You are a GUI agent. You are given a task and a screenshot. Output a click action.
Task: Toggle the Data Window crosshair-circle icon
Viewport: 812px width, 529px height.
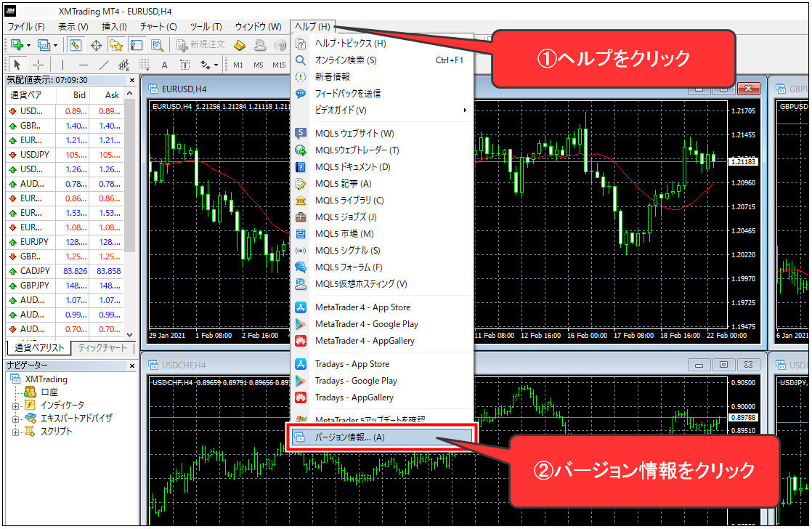tap(96, 46)
